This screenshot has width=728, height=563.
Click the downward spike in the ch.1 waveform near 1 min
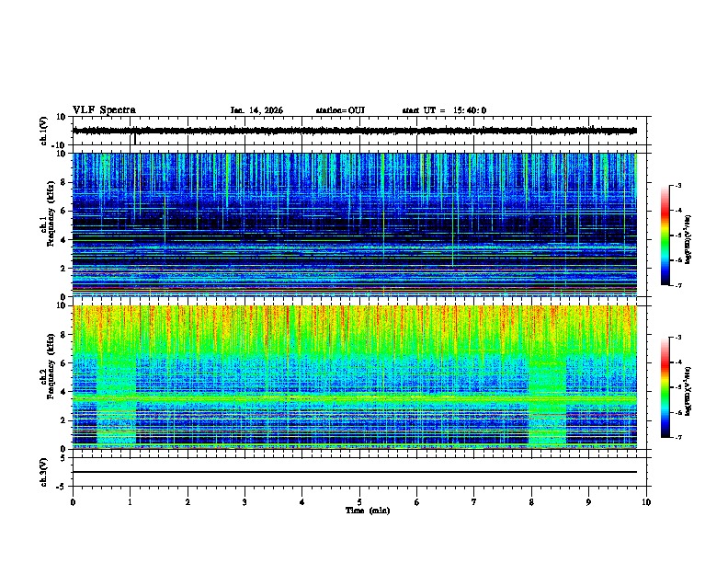[134, 139]
